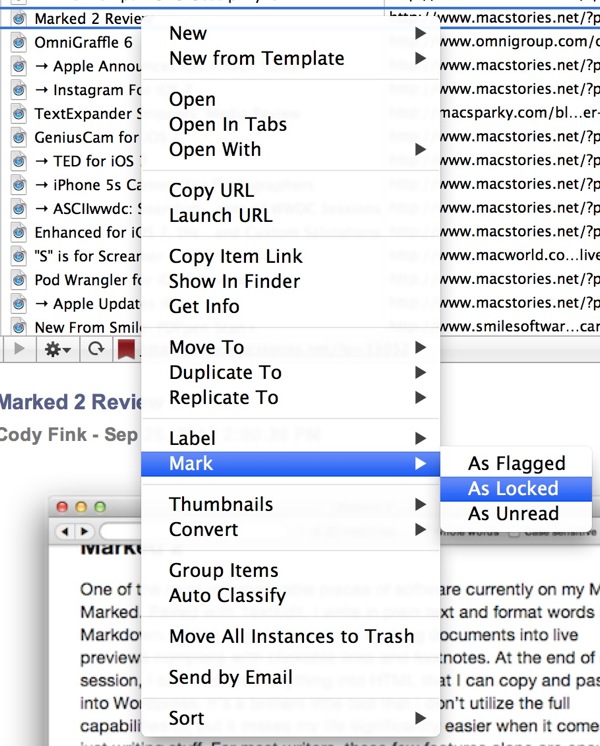Click icon beside Apple Updat row
600x746 pixels.
click(x=19, y=304)
